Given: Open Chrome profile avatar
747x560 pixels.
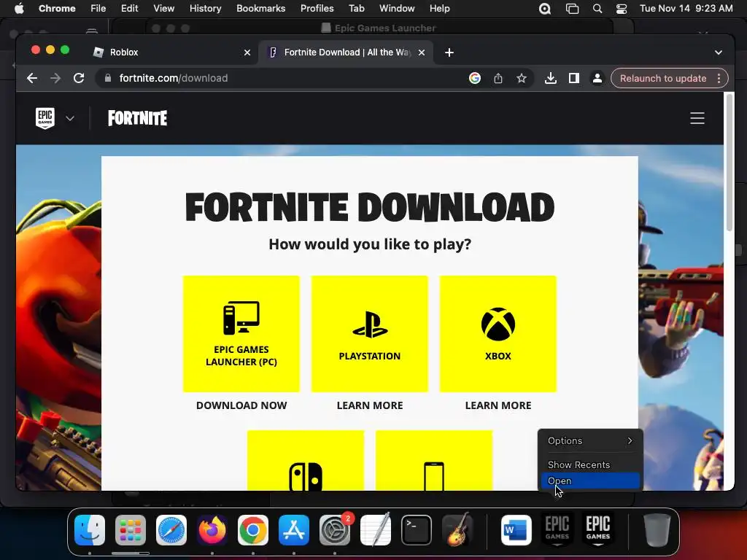Looking at the screenshot, I should pyautogui.click(x=597, y=78).
